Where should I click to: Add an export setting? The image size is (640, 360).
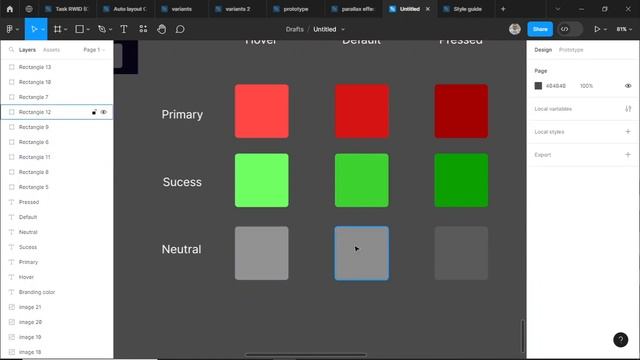(628, 155)
